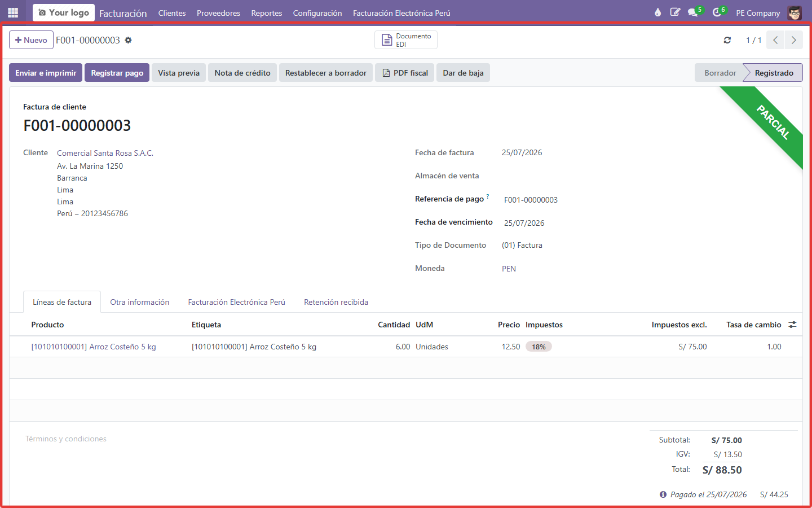Screen dimensions: 812x508
Task: Switch to the Facturación Electrónica Perú form tab
Action: pos(237,302)
